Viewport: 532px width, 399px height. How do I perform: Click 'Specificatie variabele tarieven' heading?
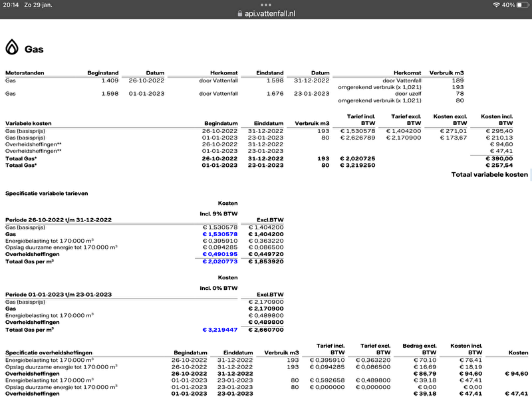click(47, 194)
